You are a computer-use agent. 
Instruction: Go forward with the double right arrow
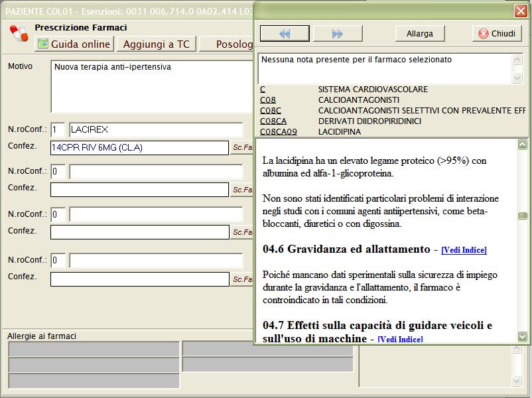click(x=337, y=34)
